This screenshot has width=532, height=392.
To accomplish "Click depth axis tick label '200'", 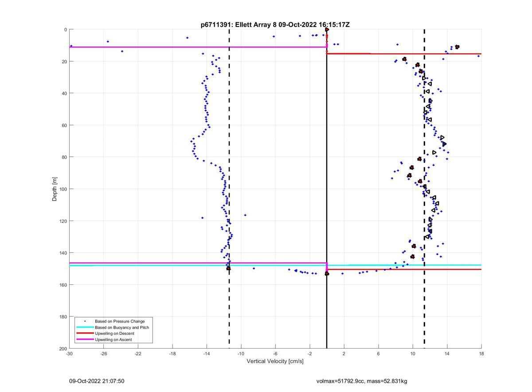I will (63, 349).
